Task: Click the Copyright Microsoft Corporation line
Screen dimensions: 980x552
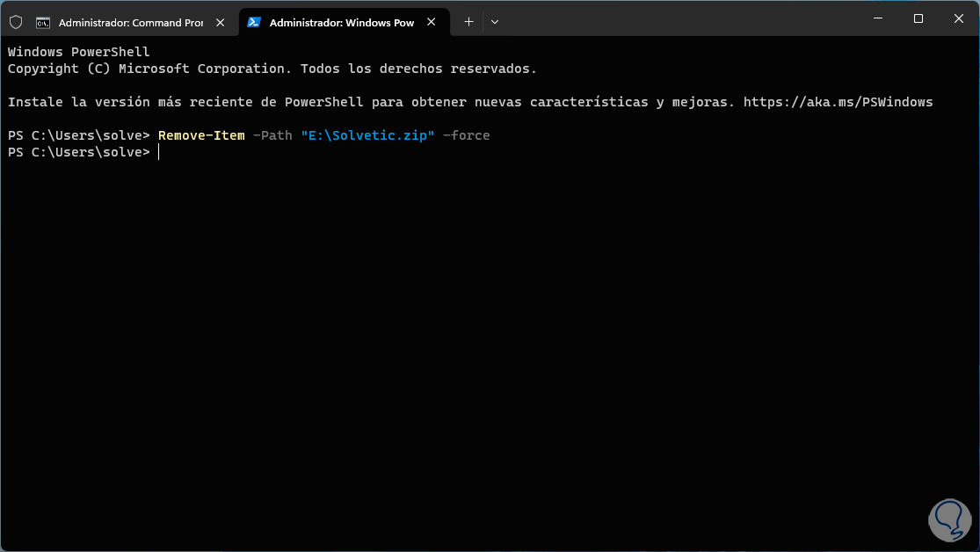Action: coord(272,69)
